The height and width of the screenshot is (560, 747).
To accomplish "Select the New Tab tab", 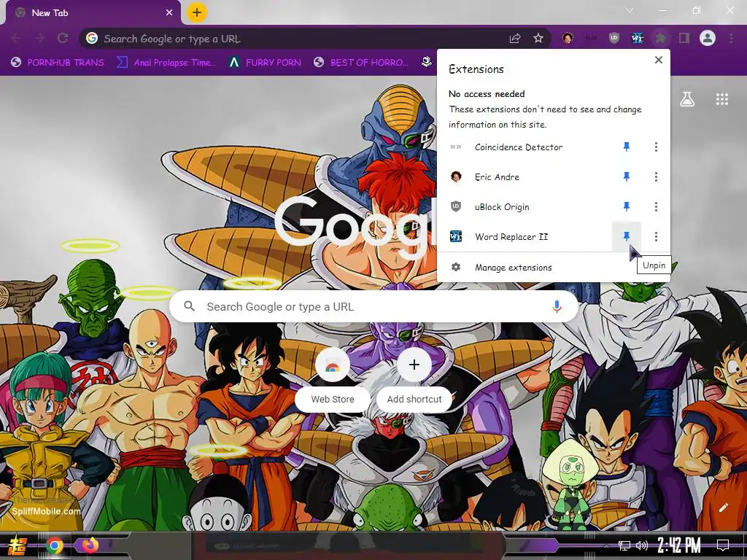I will tap(90, 13).
